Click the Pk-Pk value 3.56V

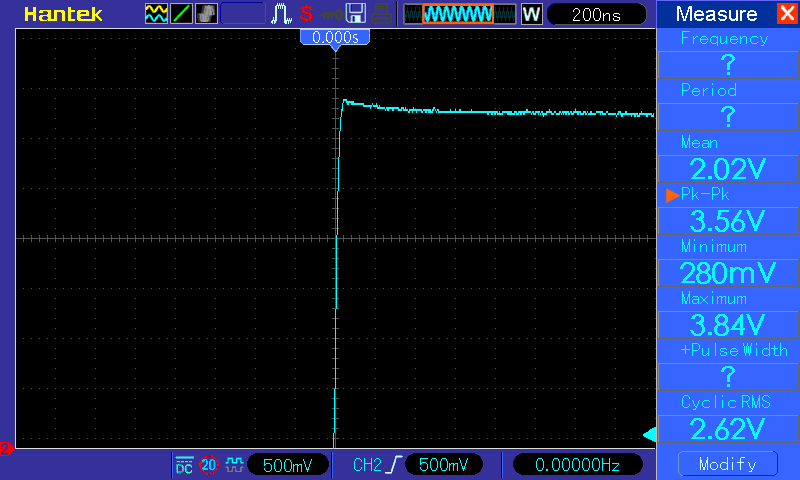[728, 221]
